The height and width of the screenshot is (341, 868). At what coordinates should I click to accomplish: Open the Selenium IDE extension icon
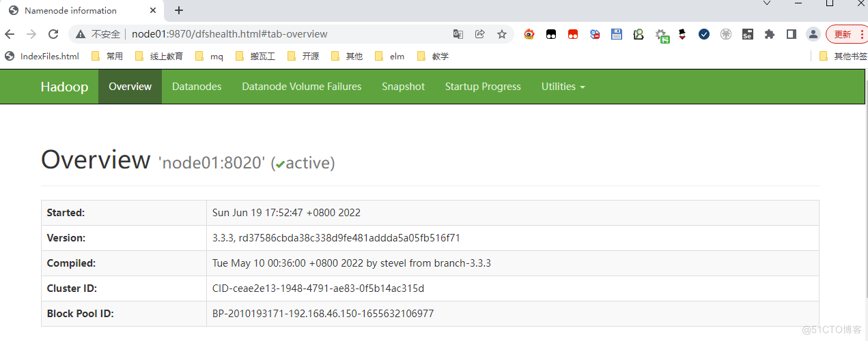[748, 34]
